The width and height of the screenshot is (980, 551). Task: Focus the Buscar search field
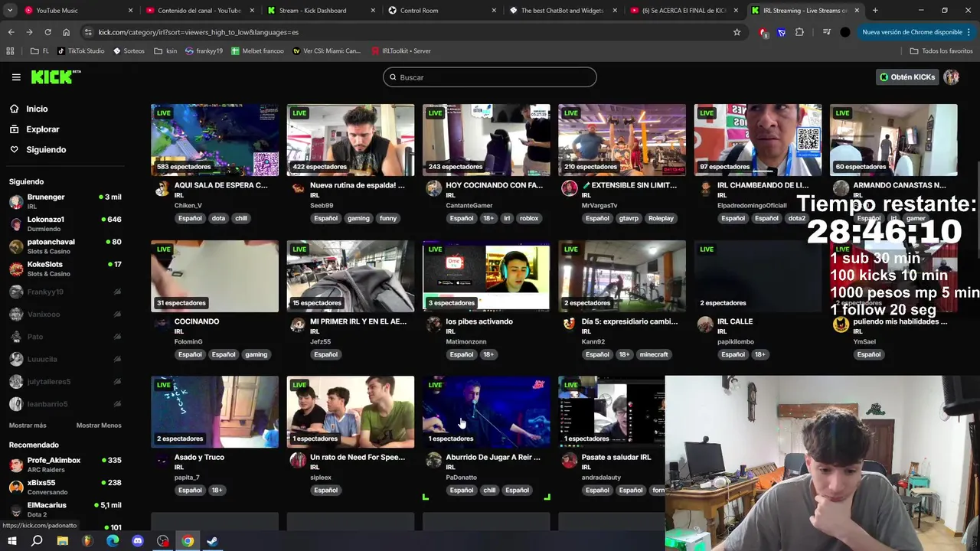point(490,77)
